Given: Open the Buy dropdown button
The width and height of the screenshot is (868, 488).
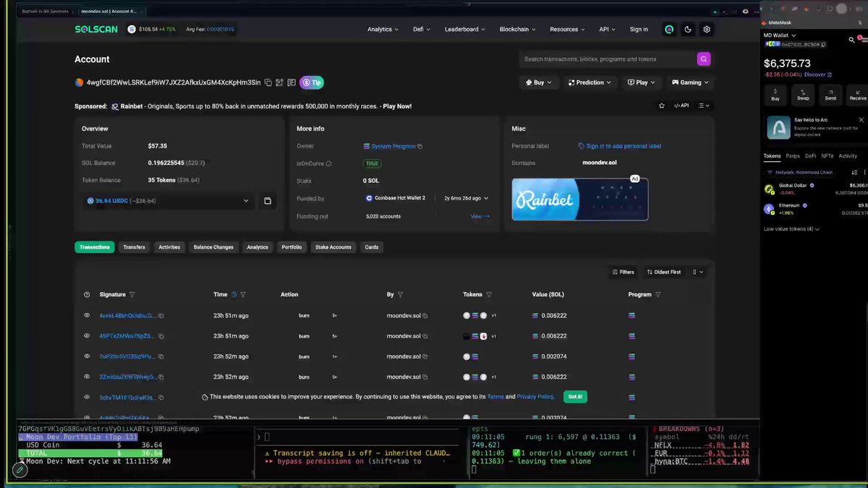Looking at the screenshot, I should 538,82.
